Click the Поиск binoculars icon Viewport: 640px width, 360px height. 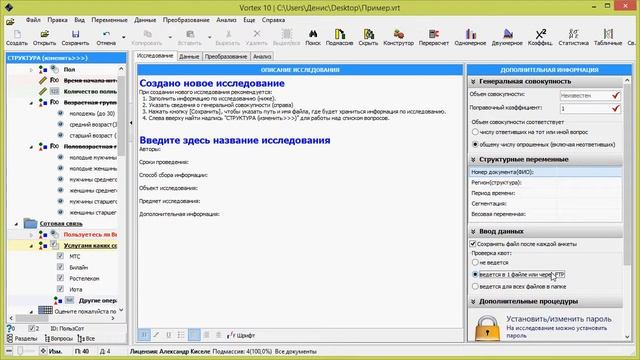click(313, 34)
